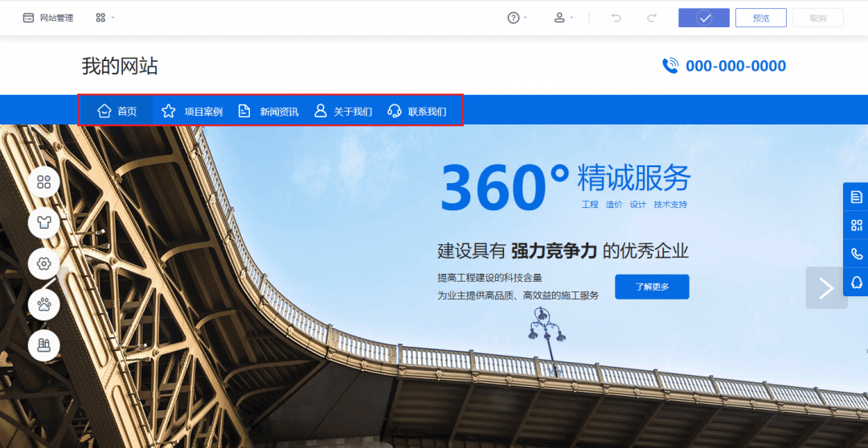Open the 新闻资讯 navigation menu item
This screenshot has height=448, width=868.
[x=268, y=111]
